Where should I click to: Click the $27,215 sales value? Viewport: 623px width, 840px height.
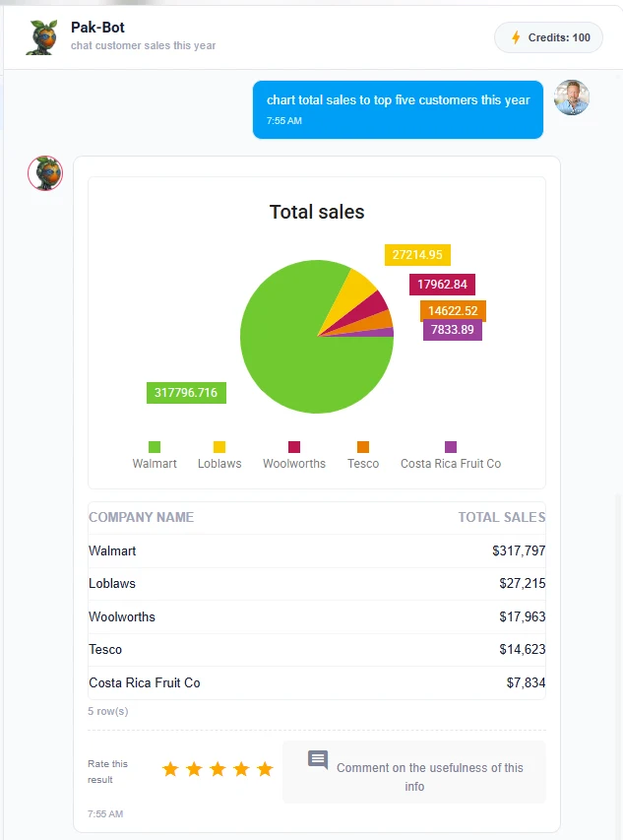(x=523, y=583)
